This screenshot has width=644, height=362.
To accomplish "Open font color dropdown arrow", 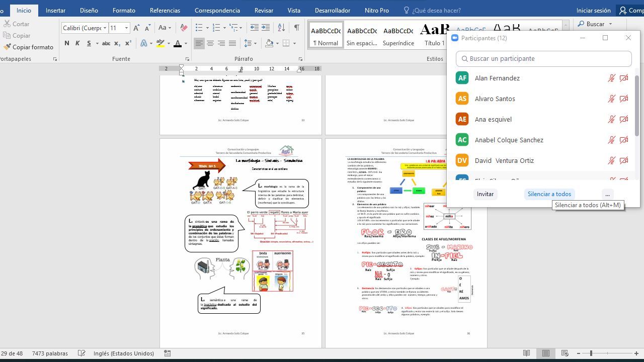I will pos(186,43).
